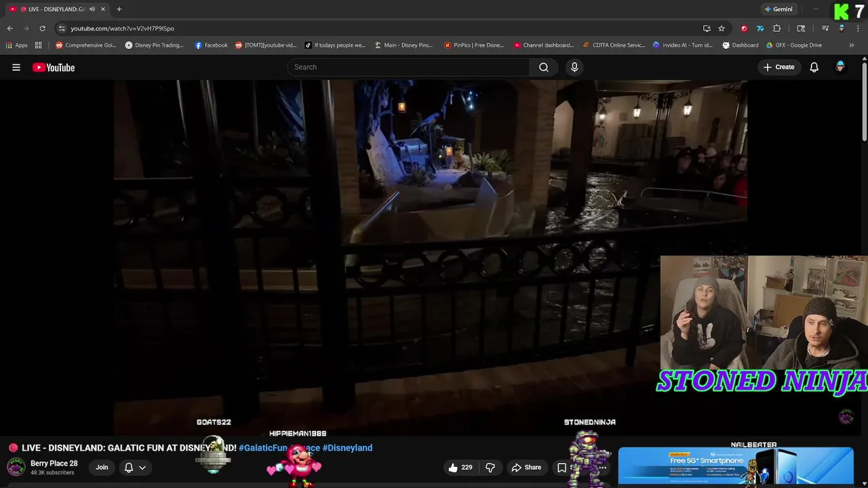Open CDTFA Online Servic... bookmark

[614, 45]
